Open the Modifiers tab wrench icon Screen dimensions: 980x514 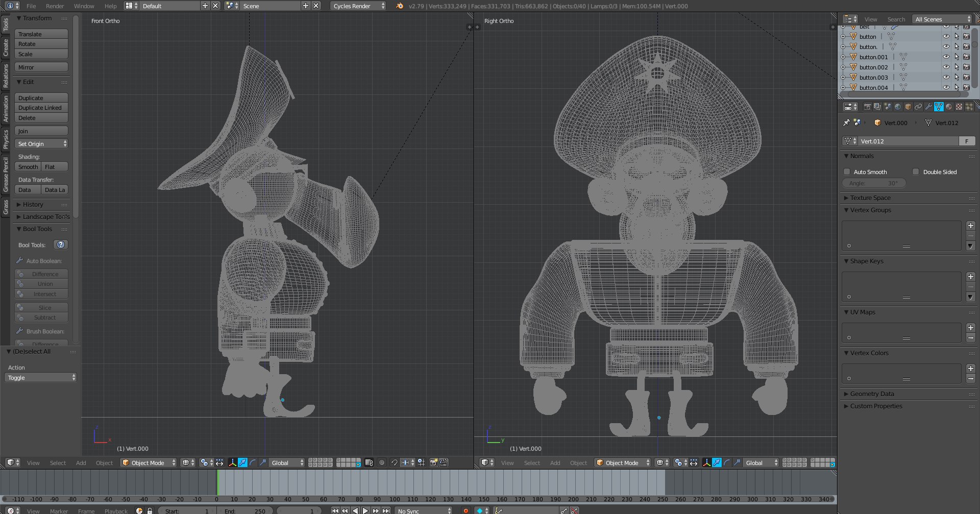tap(928, 107)
